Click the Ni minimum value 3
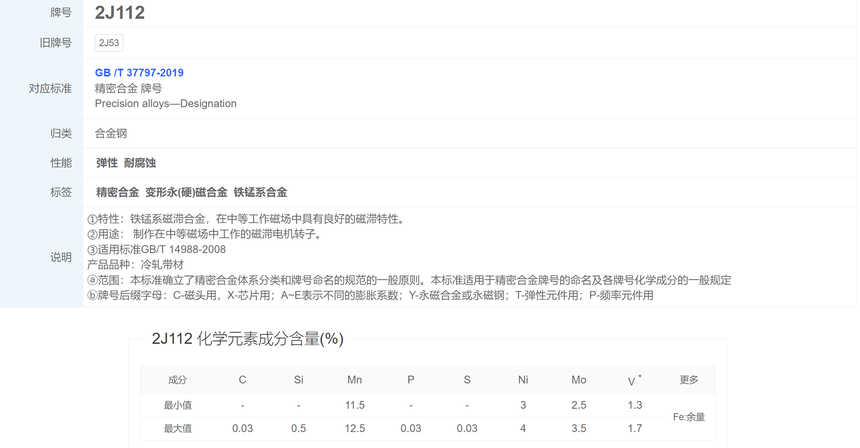 [523, 405]
